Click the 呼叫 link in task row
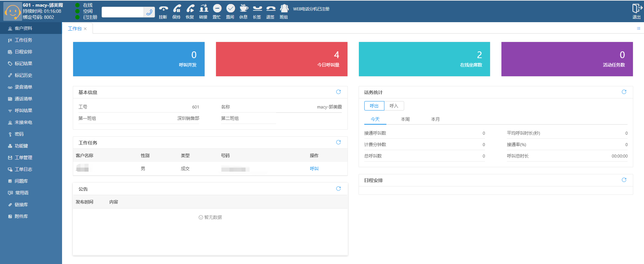The width and height of the screenshot is (644, 264). tap(314, 169)
